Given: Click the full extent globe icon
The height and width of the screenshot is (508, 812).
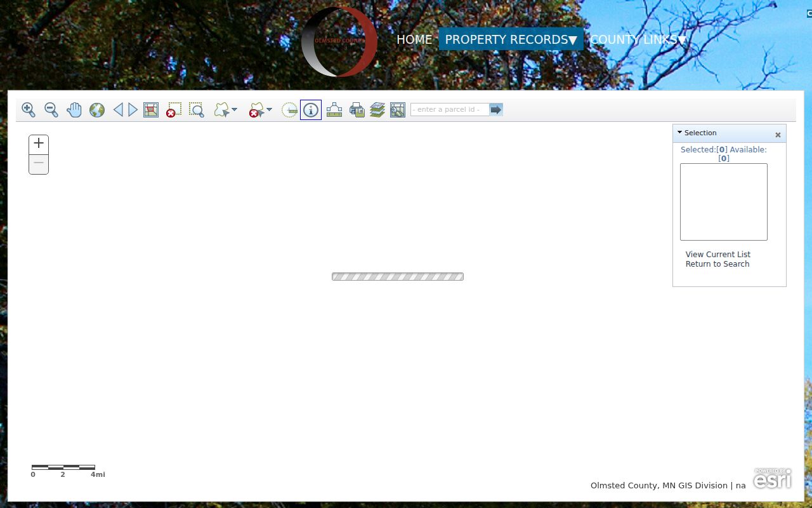Looking at the screenshot, I should click(x=97, y=110).
